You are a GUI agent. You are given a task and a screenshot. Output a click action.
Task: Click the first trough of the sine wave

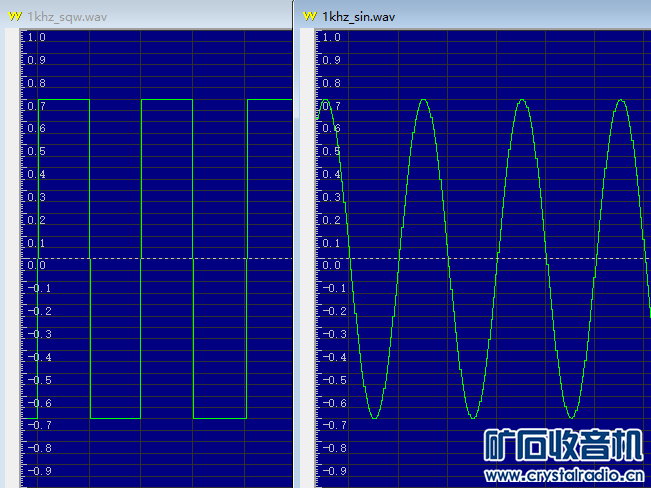coord(375,417)
